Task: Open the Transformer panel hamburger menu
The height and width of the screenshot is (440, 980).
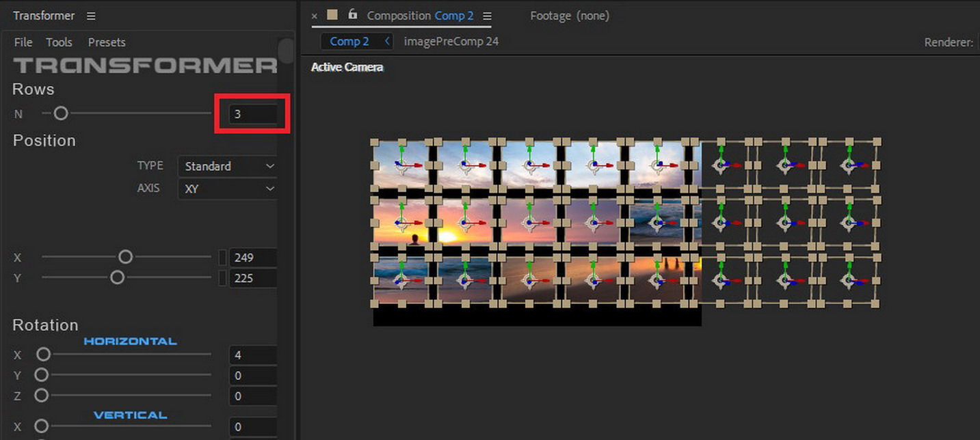Action: pyautogui.click(x=91, y=16)
